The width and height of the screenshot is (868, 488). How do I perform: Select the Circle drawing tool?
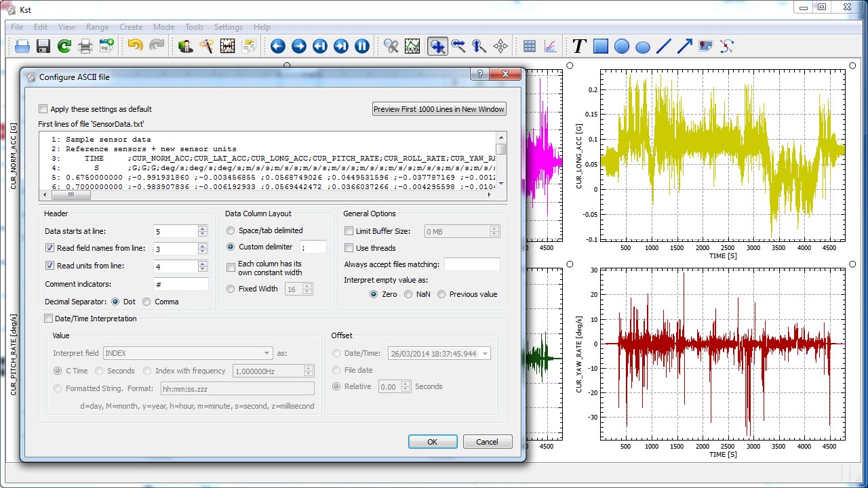coord(621,46)
